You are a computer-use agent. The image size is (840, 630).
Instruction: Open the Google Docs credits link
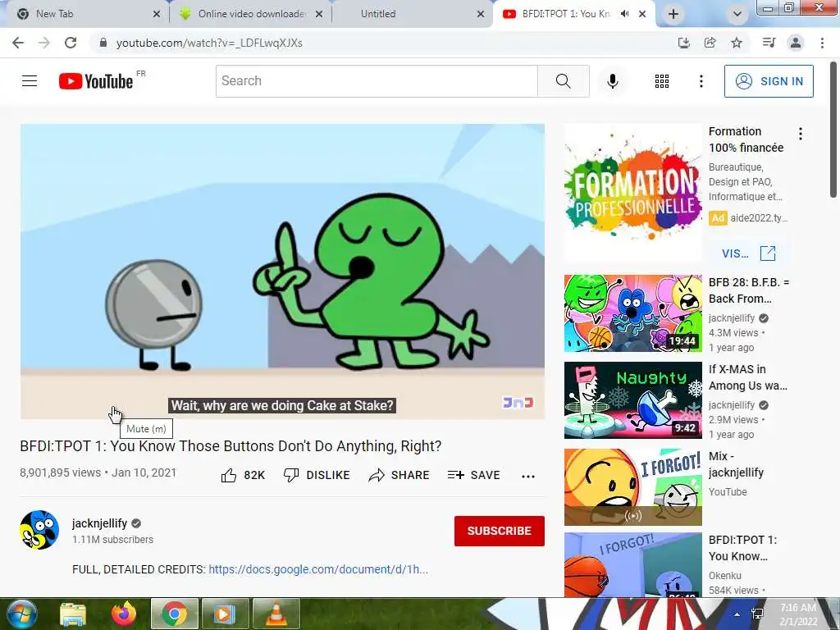pos(318,569)
